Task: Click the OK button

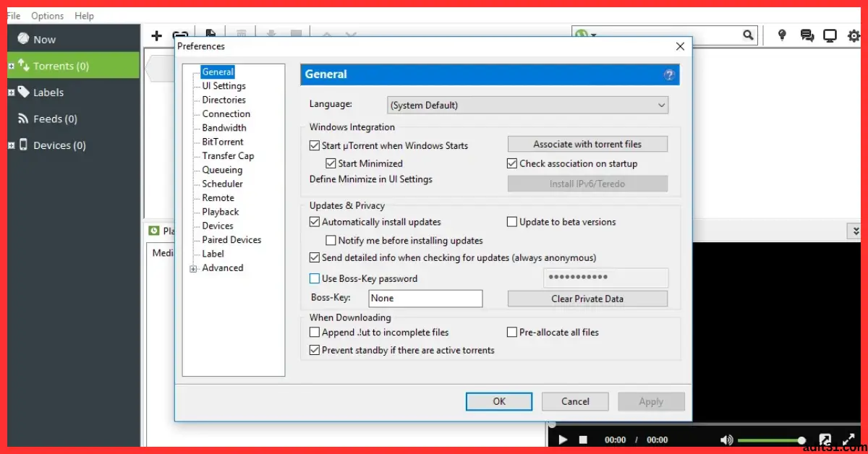Action: pyautogui.click(x=499, y=401)
